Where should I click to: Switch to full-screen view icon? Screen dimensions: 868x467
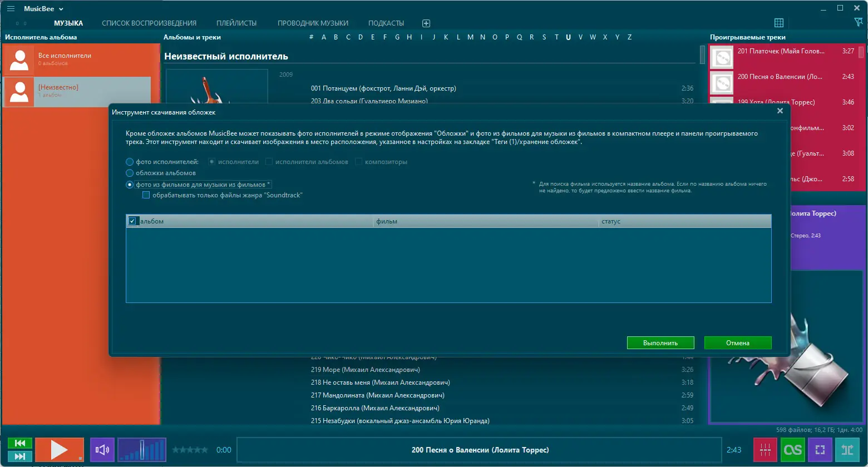click(820, 450)
